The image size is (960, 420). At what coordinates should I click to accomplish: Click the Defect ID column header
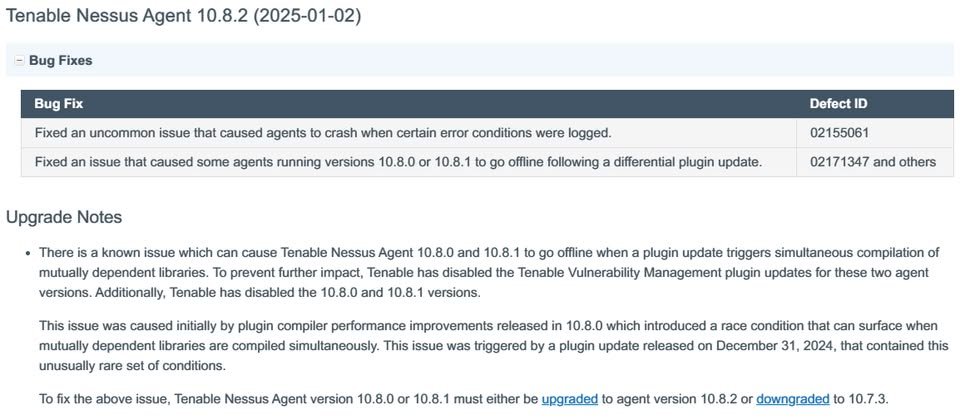[838, 104]
